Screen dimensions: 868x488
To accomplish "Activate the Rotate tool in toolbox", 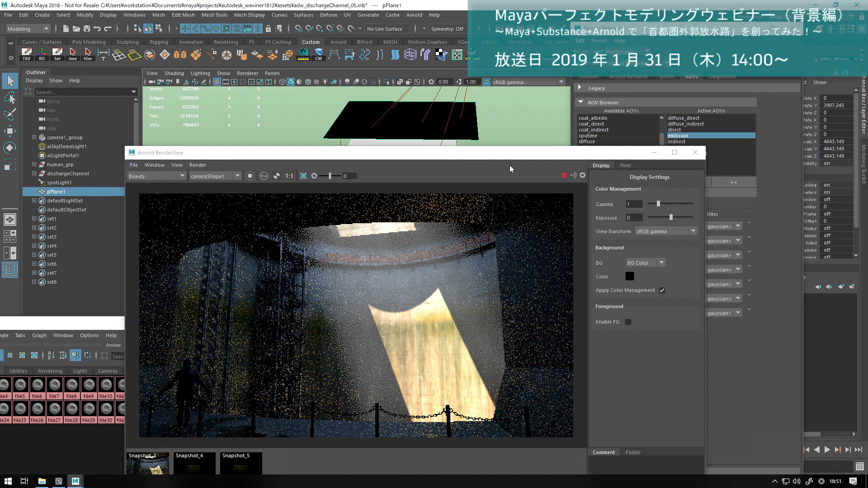I will [x=10, y=148].
